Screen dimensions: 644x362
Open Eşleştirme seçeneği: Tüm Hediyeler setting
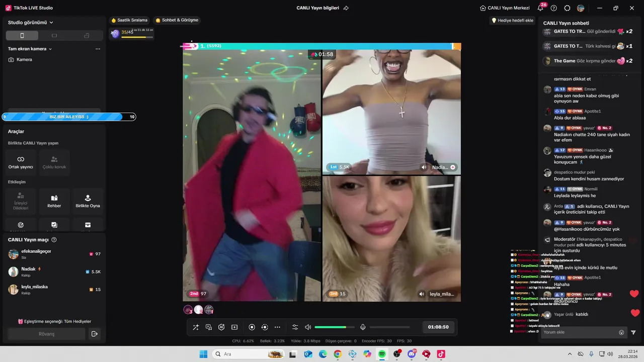point(54,321)
